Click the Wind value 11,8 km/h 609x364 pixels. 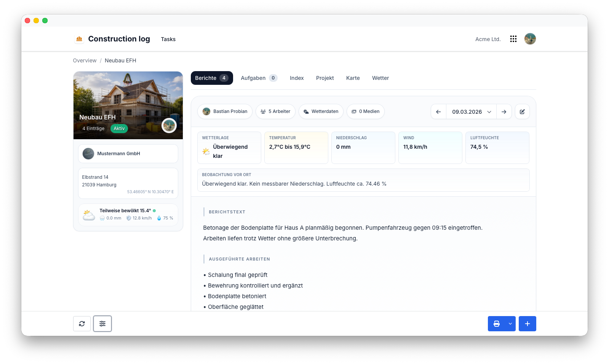pos(415,147)
